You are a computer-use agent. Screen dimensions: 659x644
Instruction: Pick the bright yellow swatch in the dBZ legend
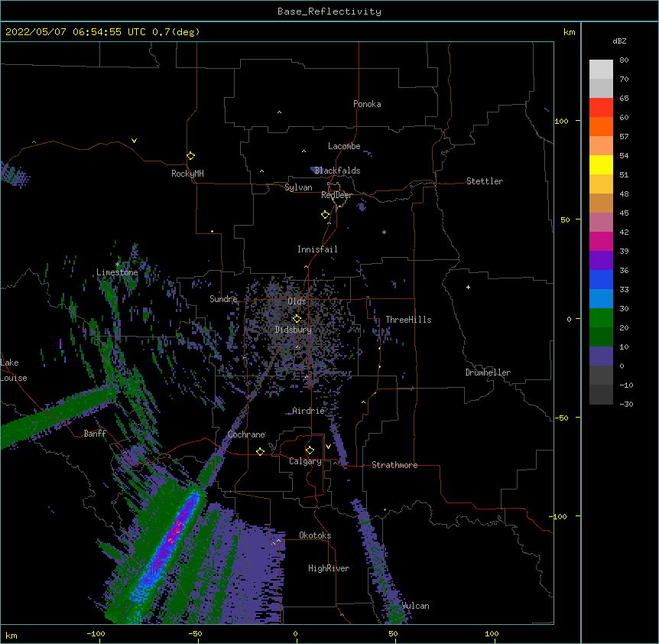pos(601,164)
